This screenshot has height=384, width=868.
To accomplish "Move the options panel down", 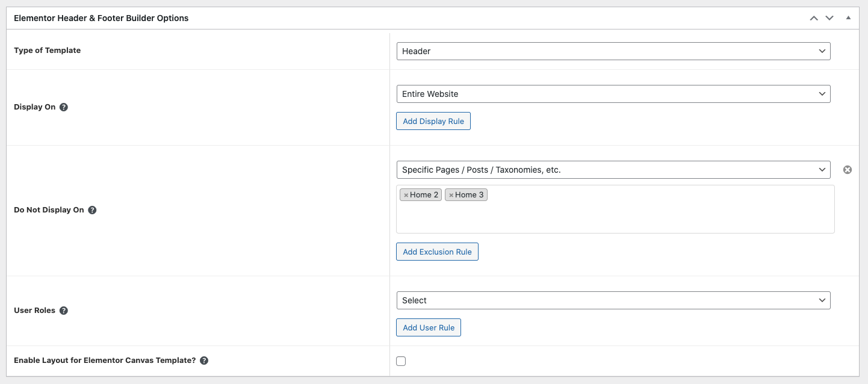I will [x=829, y=18].
